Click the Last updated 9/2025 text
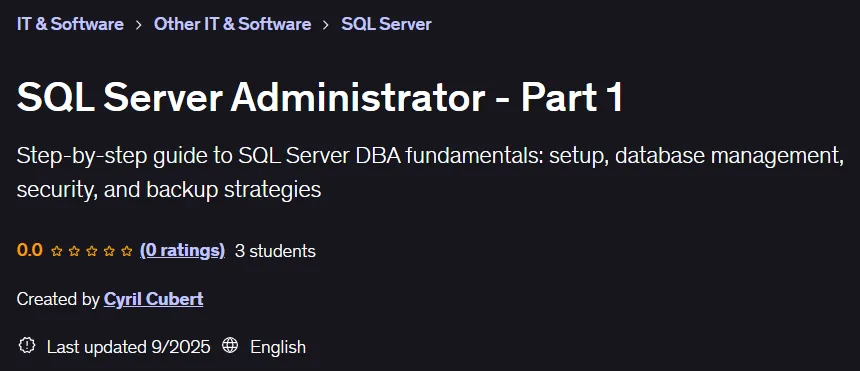Image resolution: width=860 pixels, height=371 pixels. (x=128, y=347)
